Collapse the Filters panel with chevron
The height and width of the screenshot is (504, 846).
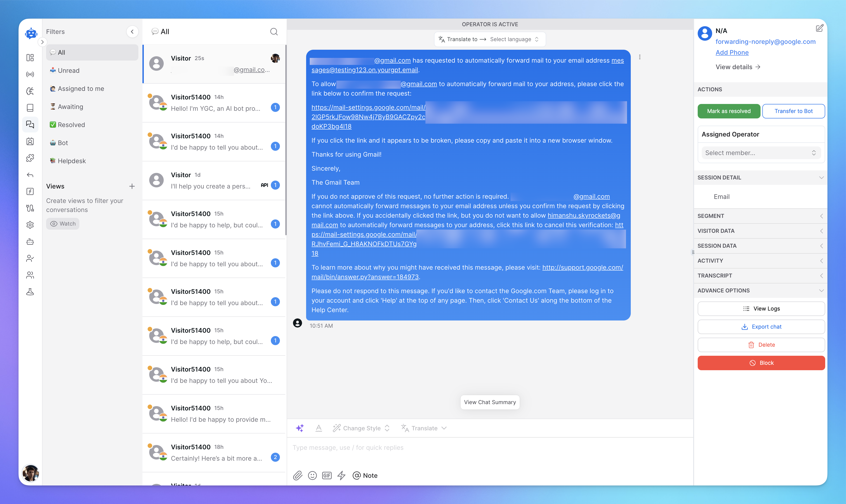pyautogui.click(x=132, y=32)
